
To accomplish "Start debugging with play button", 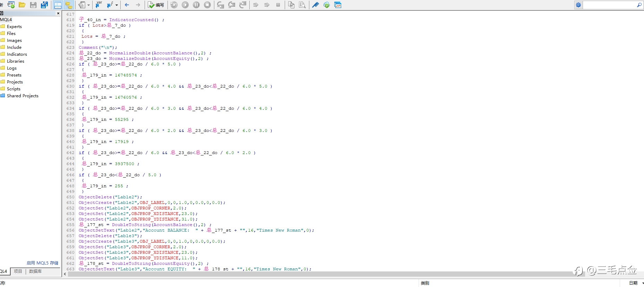I will click(185, 5).
